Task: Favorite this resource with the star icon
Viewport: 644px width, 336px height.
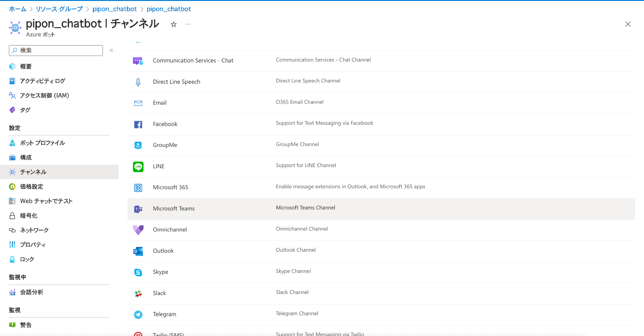Action: pos(173,24)
